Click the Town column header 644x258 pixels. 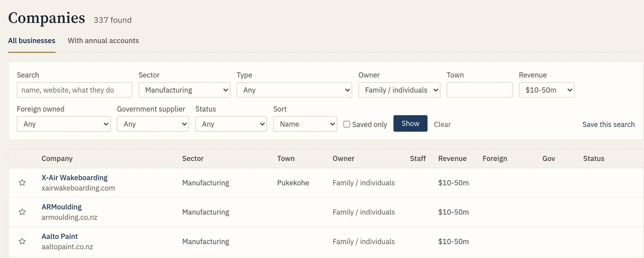click(x=286, y=159)
